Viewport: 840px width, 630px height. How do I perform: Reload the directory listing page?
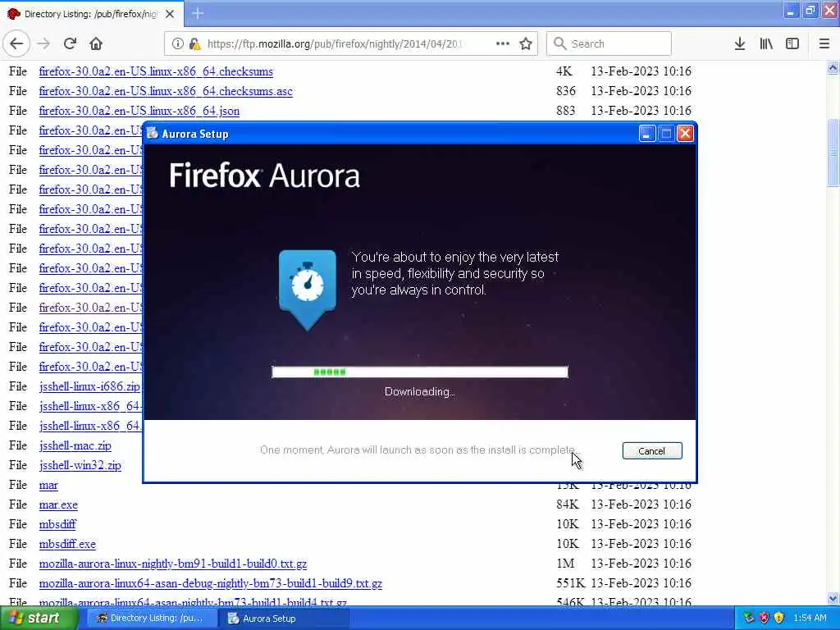click(70, 44)
